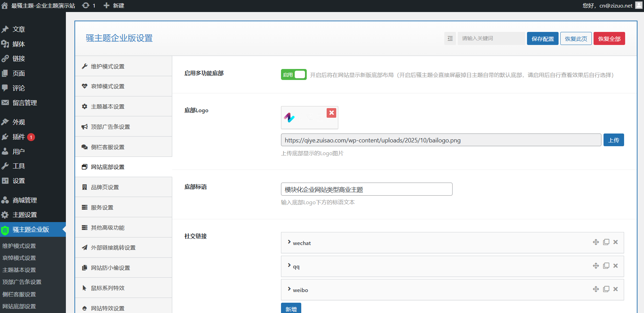Open the home icon site link
644x313 pixels.
click(x=5, y=5)
